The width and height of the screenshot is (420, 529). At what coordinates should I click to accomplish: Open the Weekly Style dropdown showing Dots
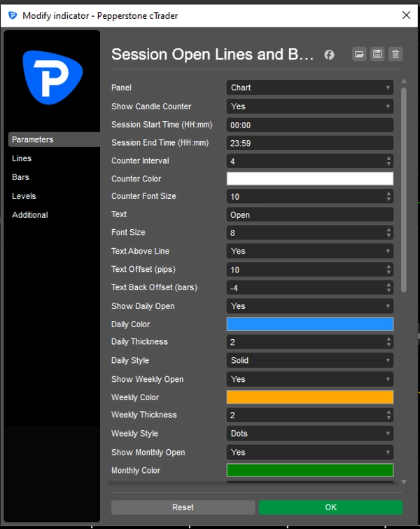point(310,434)
